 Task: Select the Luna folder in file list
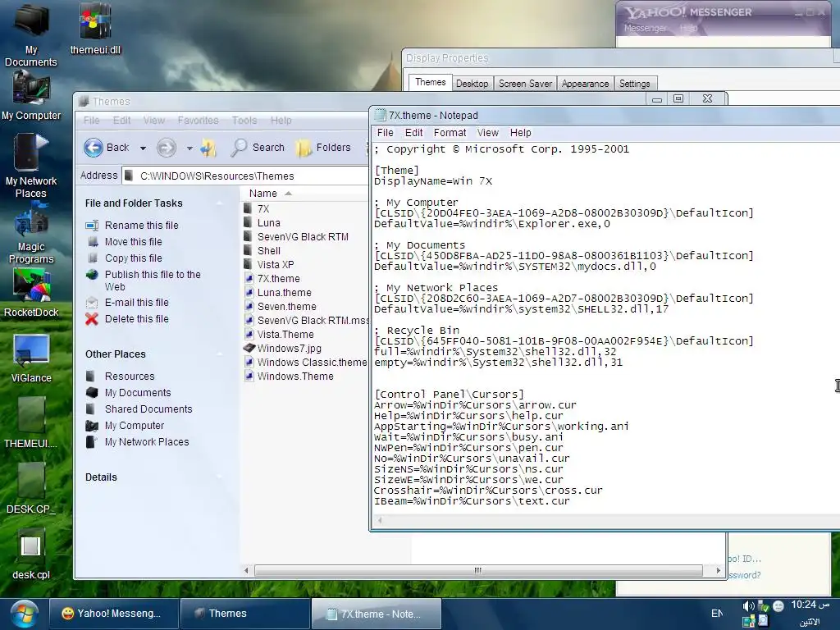tap(268, 223)
